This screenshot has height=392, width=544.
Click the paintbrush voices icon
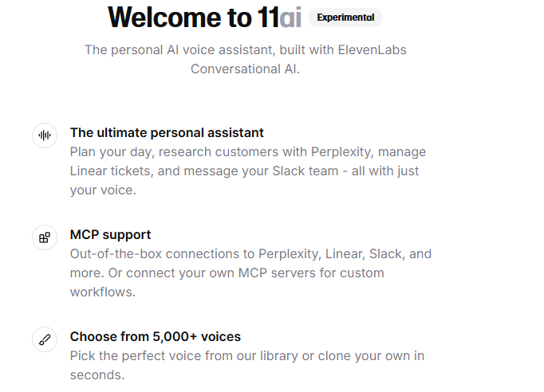click(45, 339)
